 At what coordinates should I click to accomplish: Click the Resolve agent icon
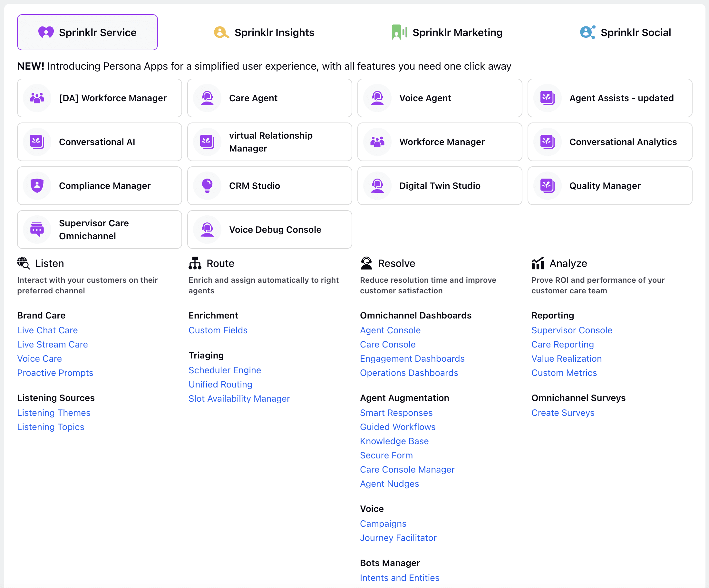click(x=366, y=263)
